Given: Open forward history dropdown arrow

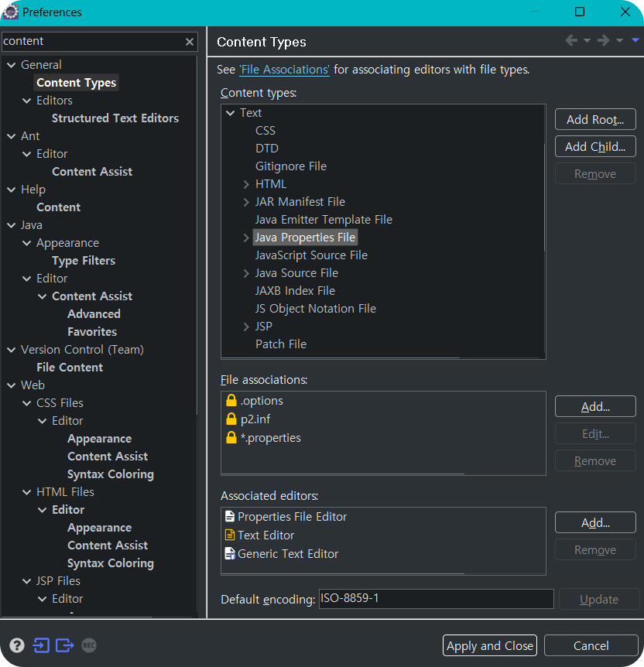Looking at the screenshot, I should coord(619,41).
